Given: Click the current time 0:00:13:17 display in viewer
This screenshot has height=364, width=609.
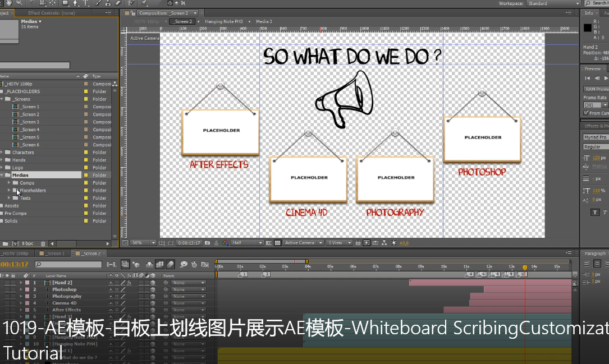Looking at the screenshot, I should [189, 243].
